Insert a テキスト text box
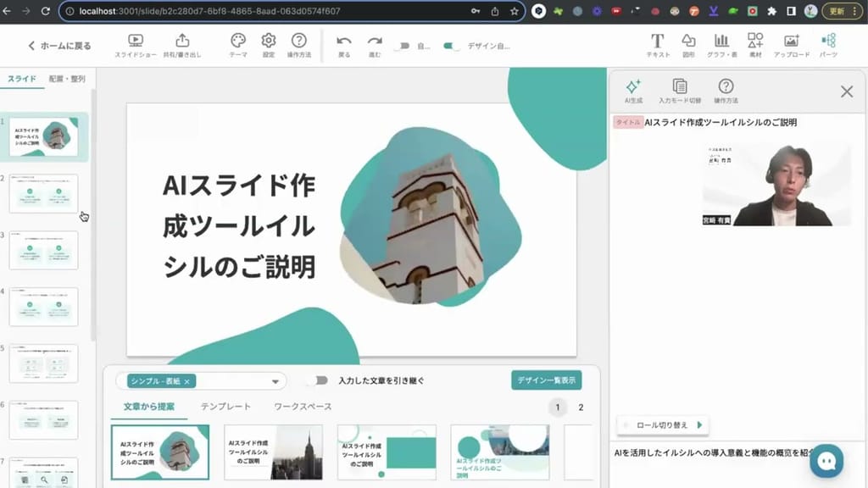Screen dimensions: 868x488 pos(658,46)
